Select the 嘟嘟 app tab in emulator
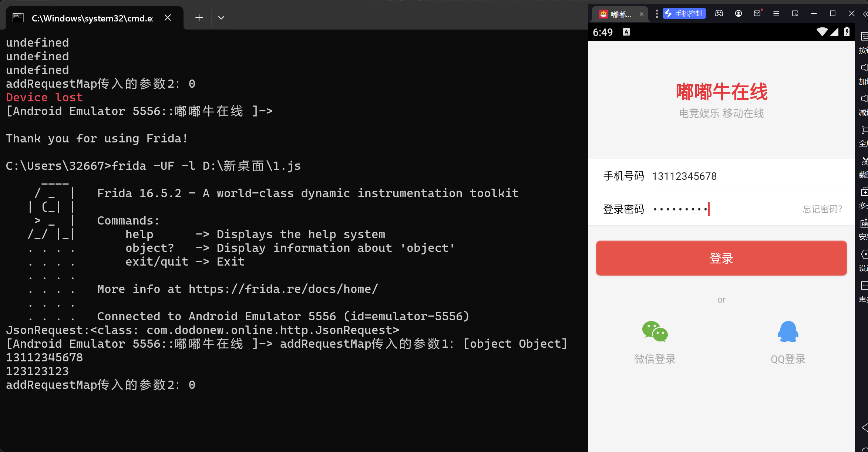The height and width of the screenshot is (452, 868). (620, 14)
